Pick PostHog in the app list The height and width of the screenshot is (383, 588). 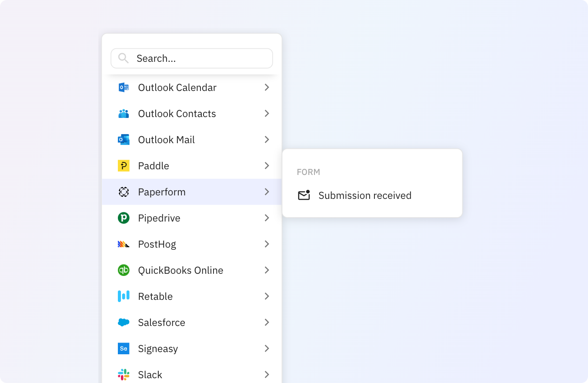(192, 244)
